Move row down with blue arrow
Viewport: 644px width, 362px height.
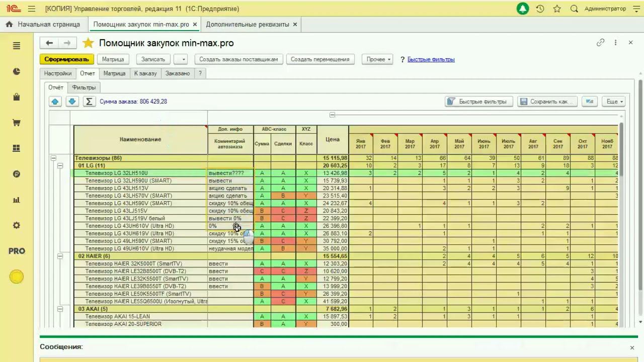(72, 102)
